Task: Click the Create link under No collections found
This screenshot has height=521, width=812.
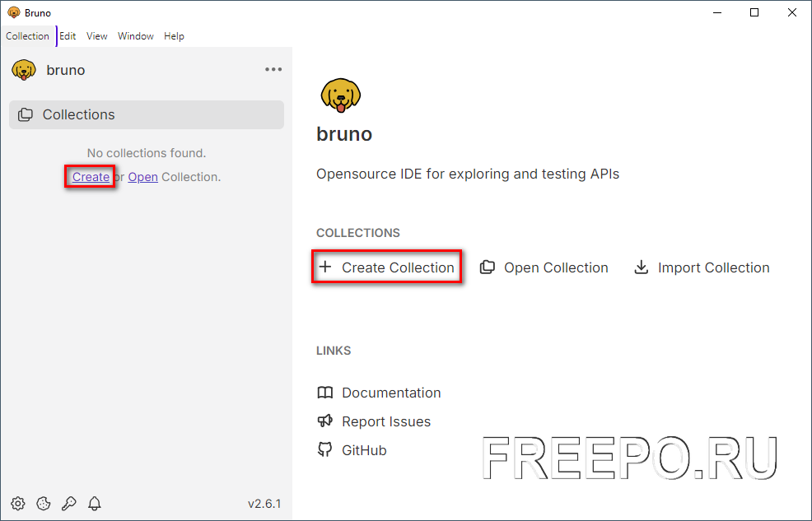Action: 91,177
